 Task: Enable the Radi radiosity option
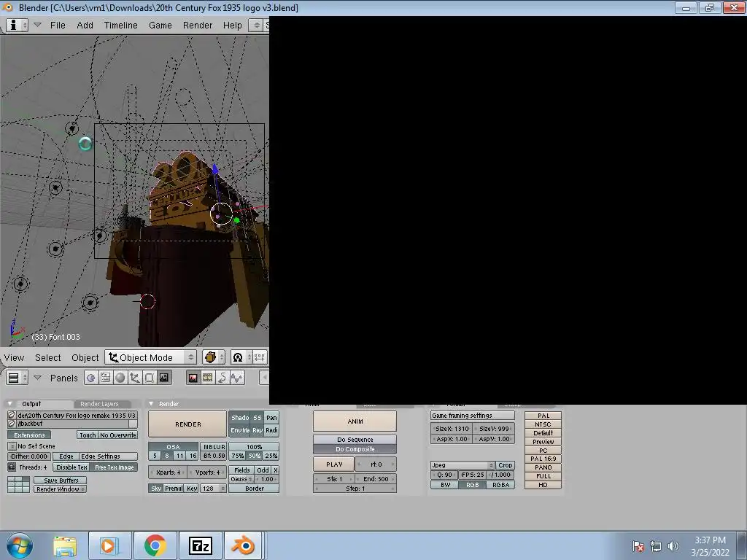point(271,430)
